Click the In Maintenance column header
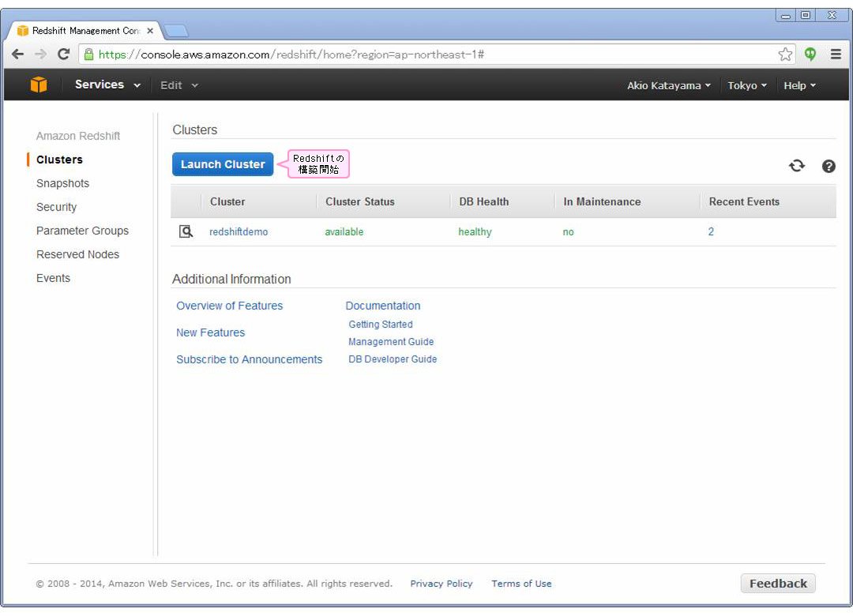Viewport: 853px width, 616px height. (602, 202)
